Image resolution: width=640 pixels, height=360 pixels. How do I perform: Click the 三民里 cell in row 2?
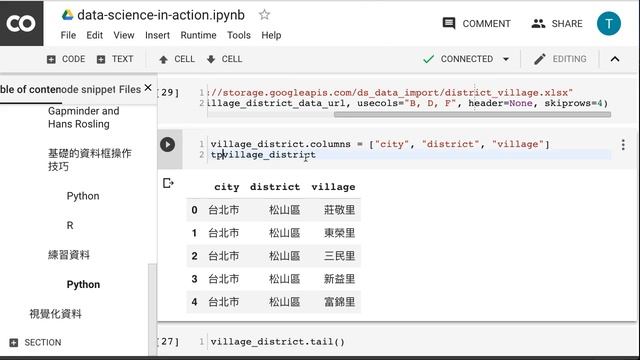[x=339, y=256]
